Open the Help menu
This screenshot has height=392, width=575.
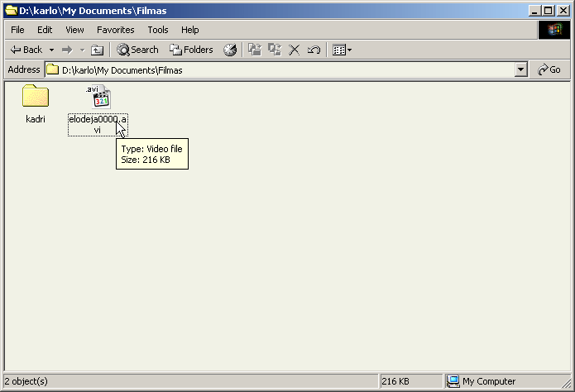[190, 30]
